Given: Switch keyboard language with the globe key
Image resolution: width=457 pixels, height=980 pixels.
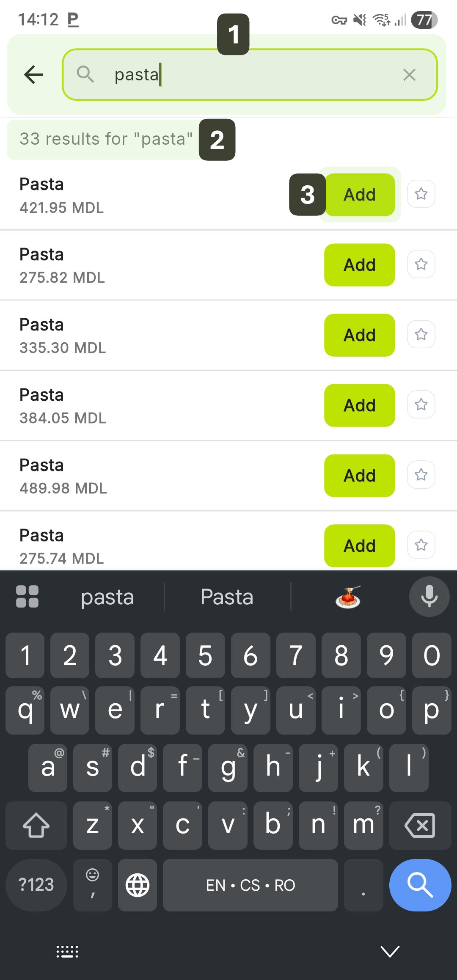Looking at the screenshot, I should click(138, 885).
